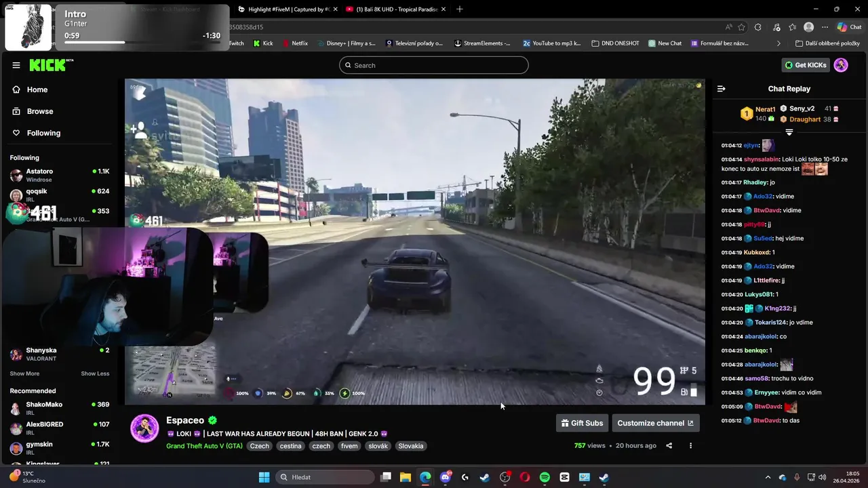Open Windows Start menu

coord(264,477)
